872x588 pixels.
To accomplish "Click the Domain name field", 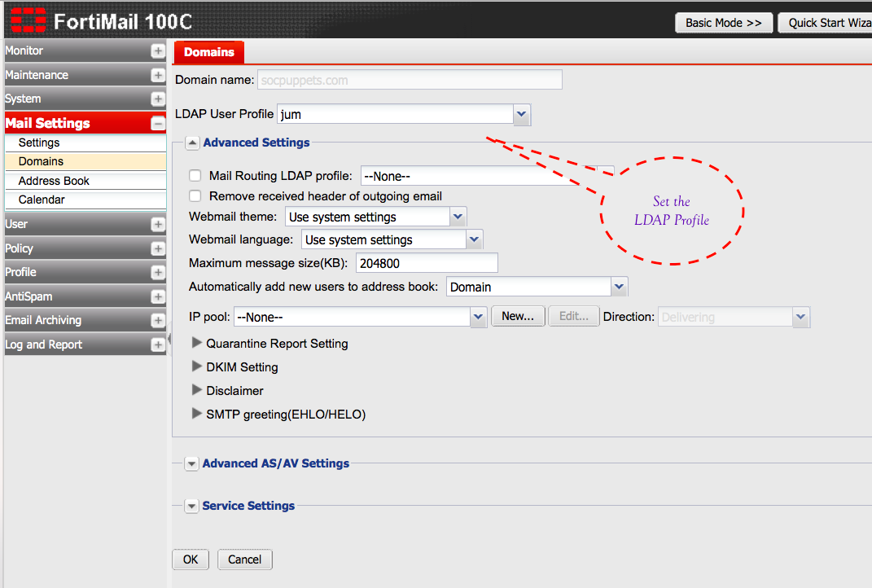I will (x=410, y=80).
